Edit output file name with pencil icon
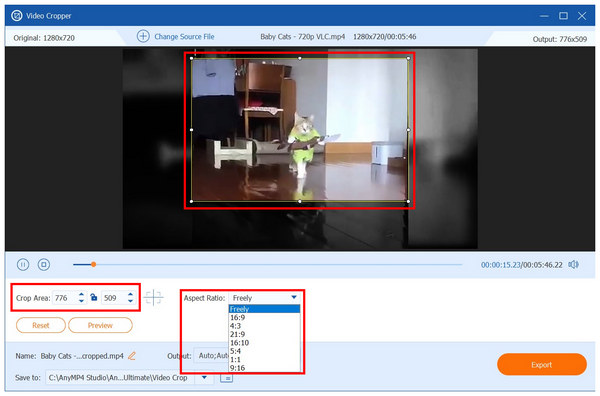The image size is (600, 396). tap(132, 356)
